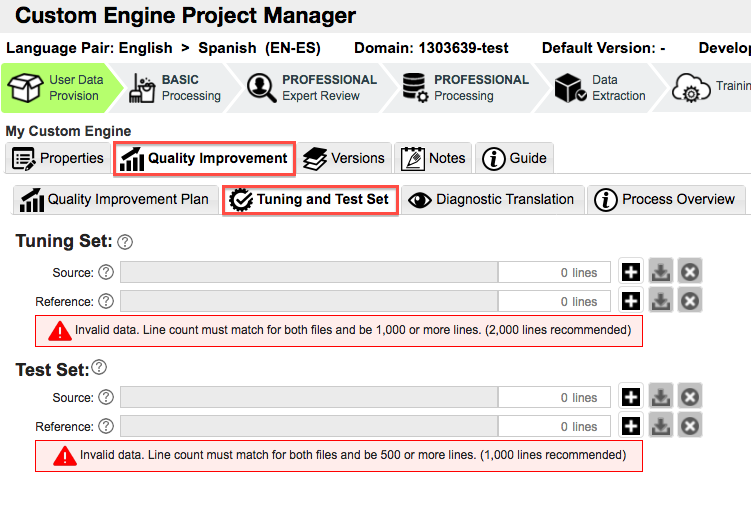
Task: Open help for Tuning Set Reference
Action: [x=106, y=301]
